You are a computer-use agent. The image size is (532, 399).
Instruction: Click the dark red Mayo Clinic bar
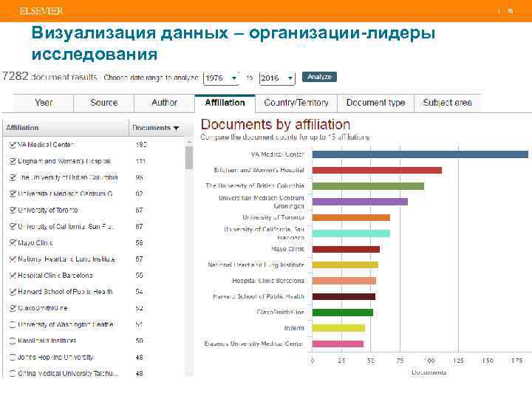(346, 250)
